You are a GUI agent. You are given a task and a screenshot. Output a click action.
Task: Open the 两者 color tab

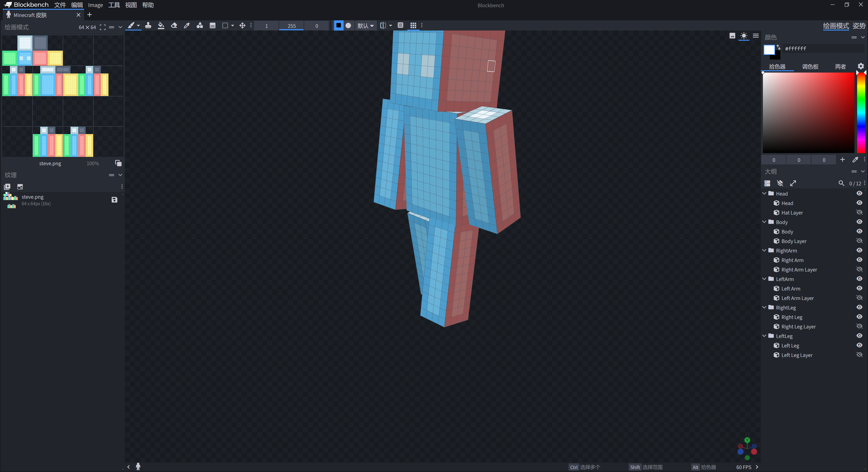tap(840, 67)
